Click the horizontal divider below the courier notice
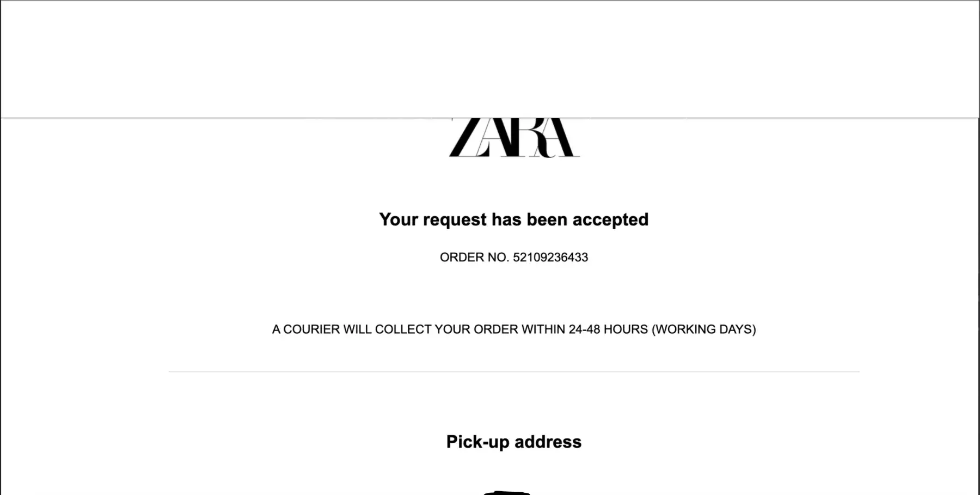This screenshot has height=495, width=980. point(513,372)
